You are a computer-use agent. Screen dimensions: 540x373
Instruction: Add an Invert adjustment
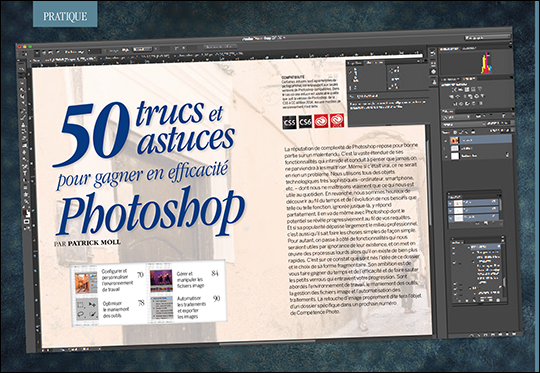455,104
